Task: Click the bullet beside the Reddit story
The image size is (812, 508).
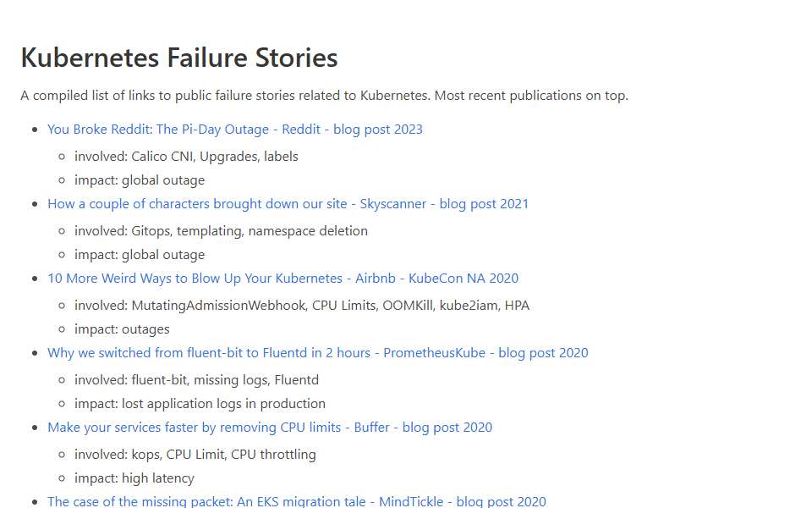Action: pos(35,130)
